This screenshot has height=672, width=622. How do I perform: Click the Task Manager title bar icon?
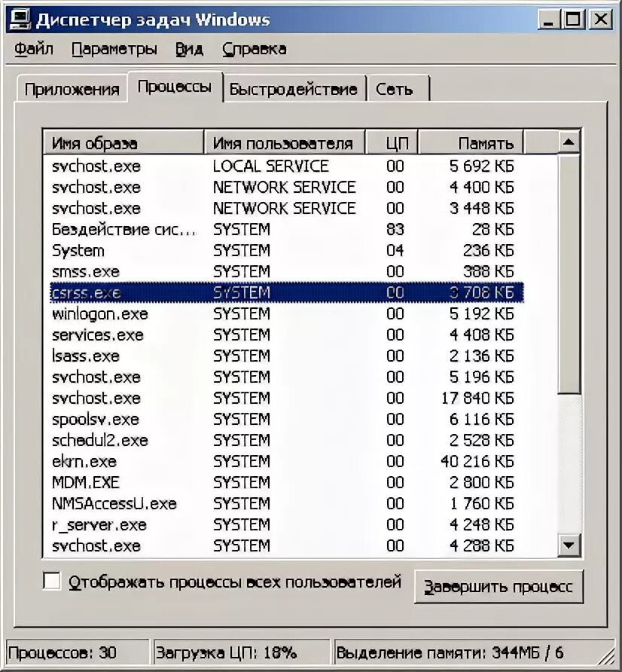[20, 20]
